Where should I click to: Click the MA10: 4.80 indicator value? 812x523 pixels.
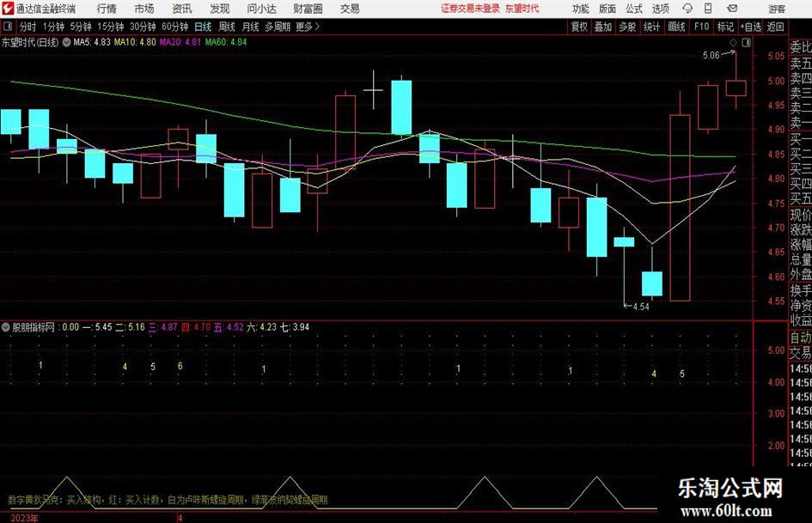(x=135, y=42)
